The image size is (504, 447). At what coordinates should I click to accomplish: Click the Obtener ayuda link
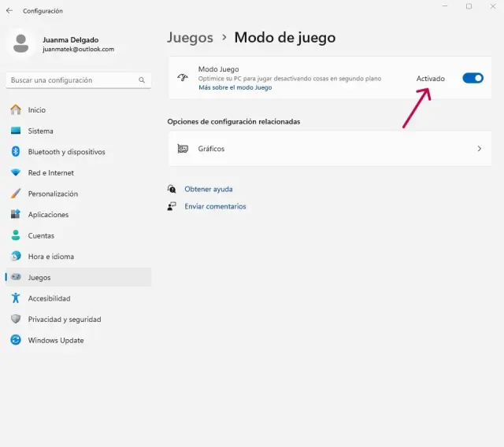208,189
